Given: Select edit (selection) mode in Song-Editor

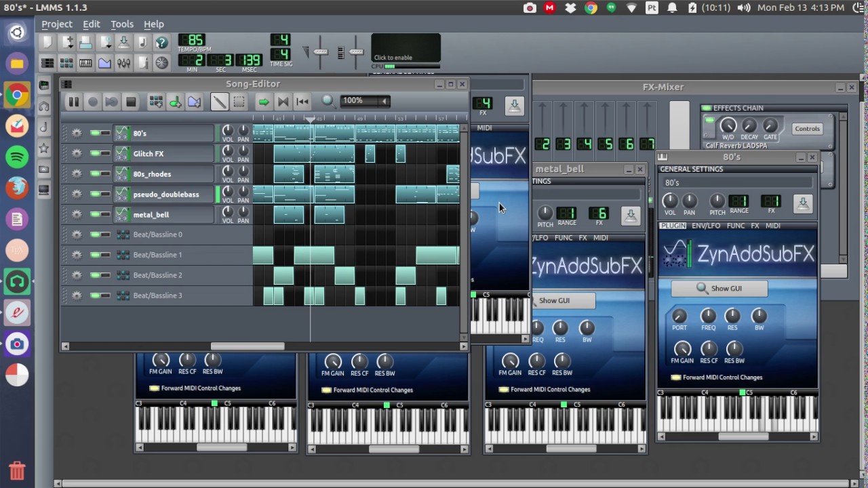Looking at the screenshot, I should point(239,102).
